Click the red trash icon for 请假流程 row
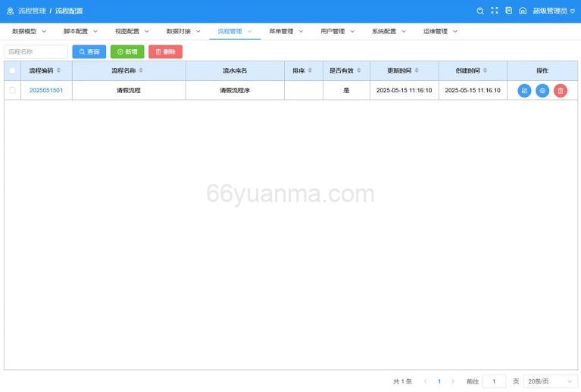581x392 pixels. pyautogui.click(x=561, y=91)
